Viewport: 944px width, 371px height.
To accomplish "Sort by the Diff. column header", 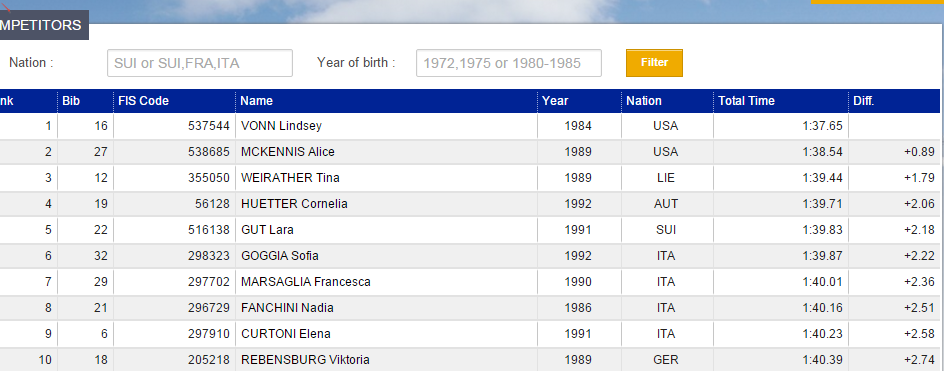I will pos(863,101).
